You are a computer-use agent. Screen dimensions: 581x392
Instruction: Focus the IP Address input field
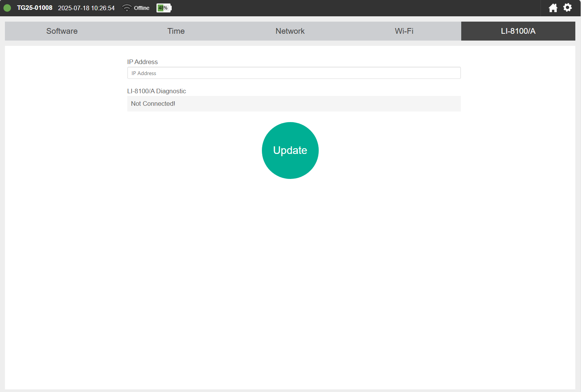click(x=294, y=73)
